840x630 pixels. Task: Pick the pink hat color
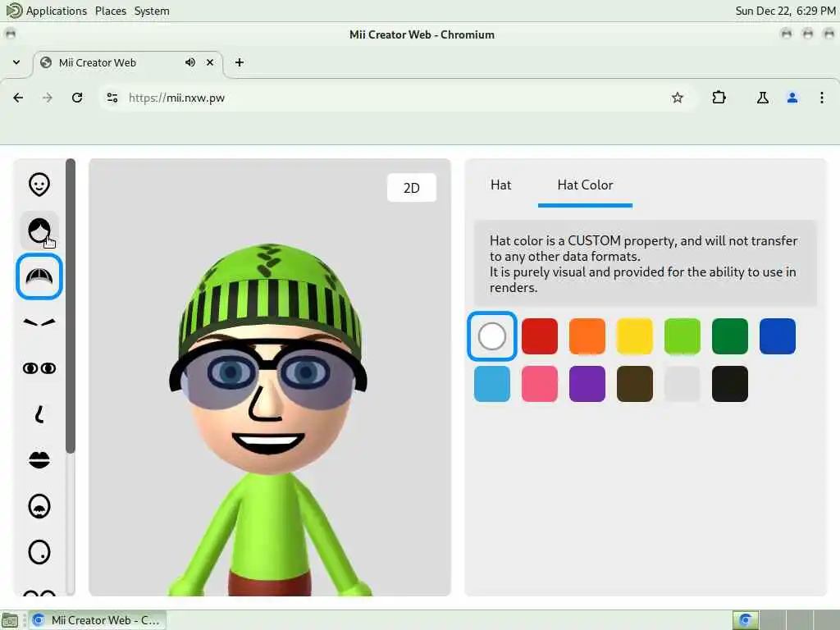(540, 384)
